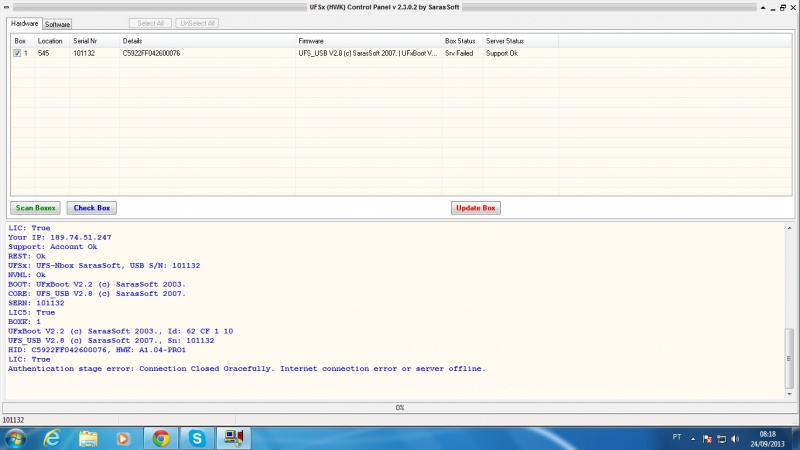The width and height of the screenshot is (800, 450).
Task: Click the log scrollbar thumb
Action: pos(789,359)
